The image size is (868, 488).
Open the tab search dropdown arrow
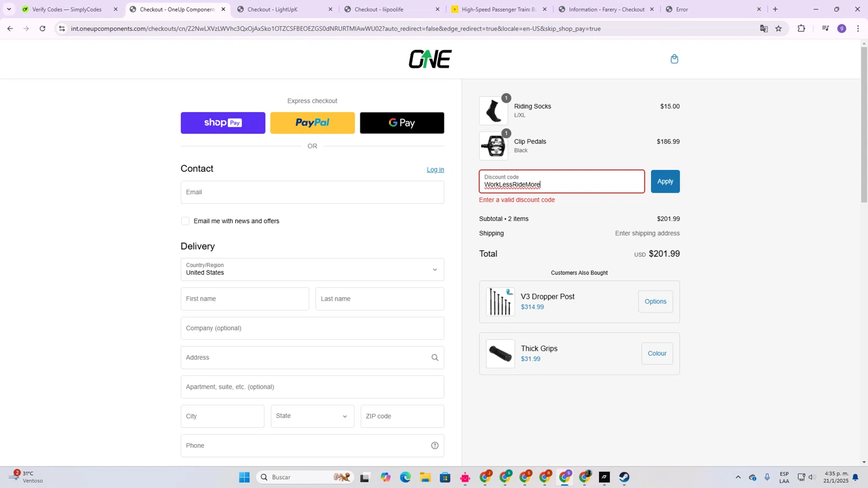click(9, 9)
